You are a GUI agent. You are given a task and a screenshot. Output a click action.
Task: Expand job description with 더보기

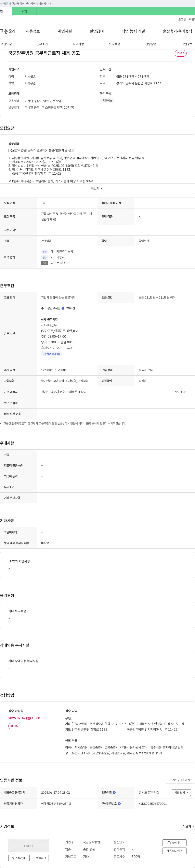[97, 189]
